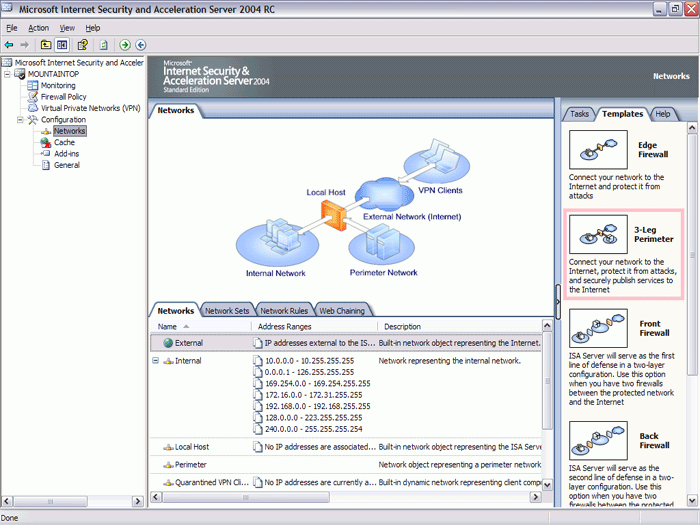This screenshot has height=525, width=700.
Task: Click the Back arrow toolbar icon
Action: [9, 45]
